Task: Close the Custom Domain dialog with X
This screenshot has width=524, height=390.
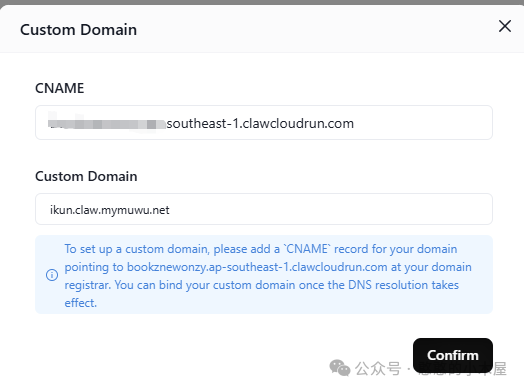Action: (505, 26)
